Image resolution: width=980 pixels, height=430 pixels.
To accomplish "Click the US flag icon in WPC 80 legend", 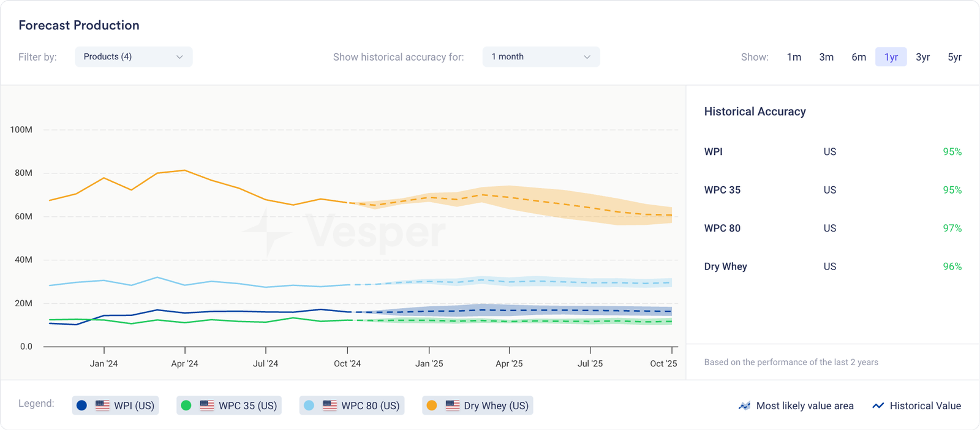I will [330, 405].
